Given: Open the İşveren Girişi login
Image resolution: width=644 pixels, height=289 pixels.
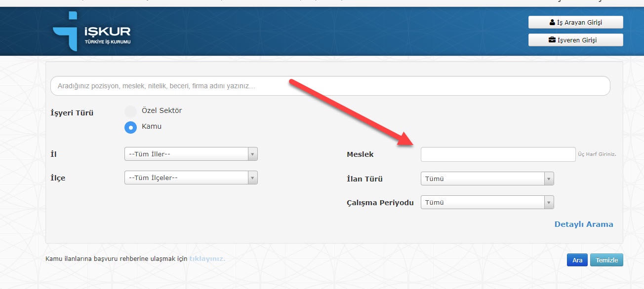Looking at the screenshot, I should pyautogui.click(x=575, y=40).
